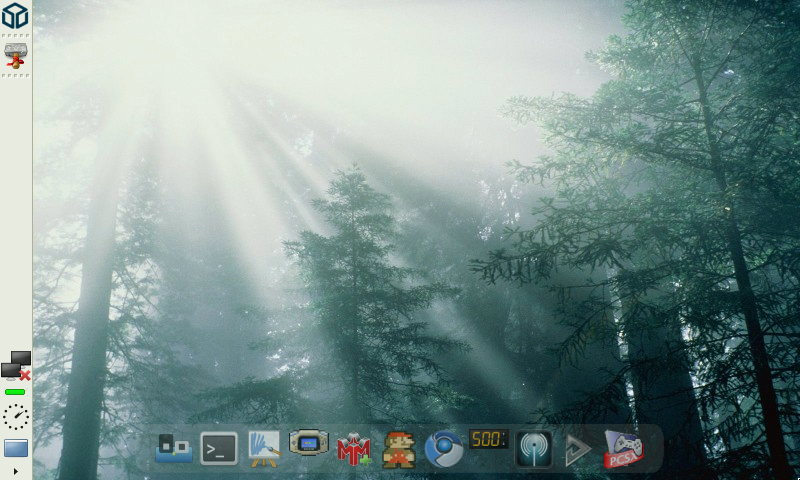
Task: Toggle the show desktop button
Action: (x=15, y=448)
